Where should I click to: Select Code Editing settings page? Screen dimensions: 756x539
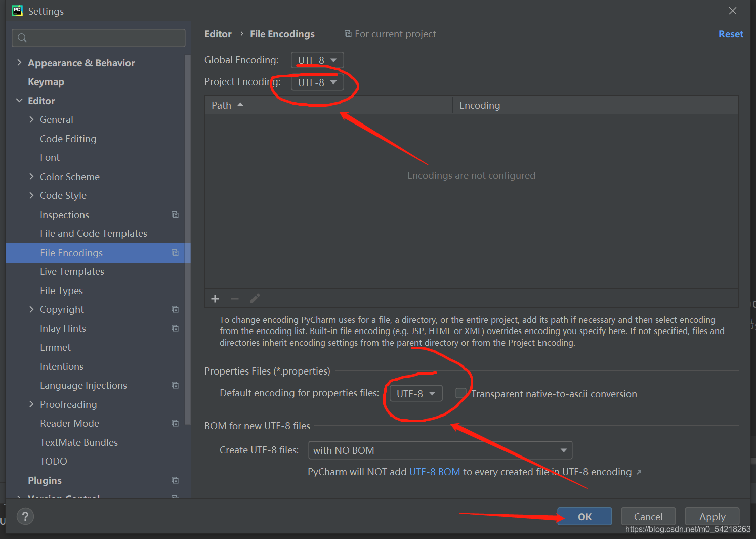68,139
